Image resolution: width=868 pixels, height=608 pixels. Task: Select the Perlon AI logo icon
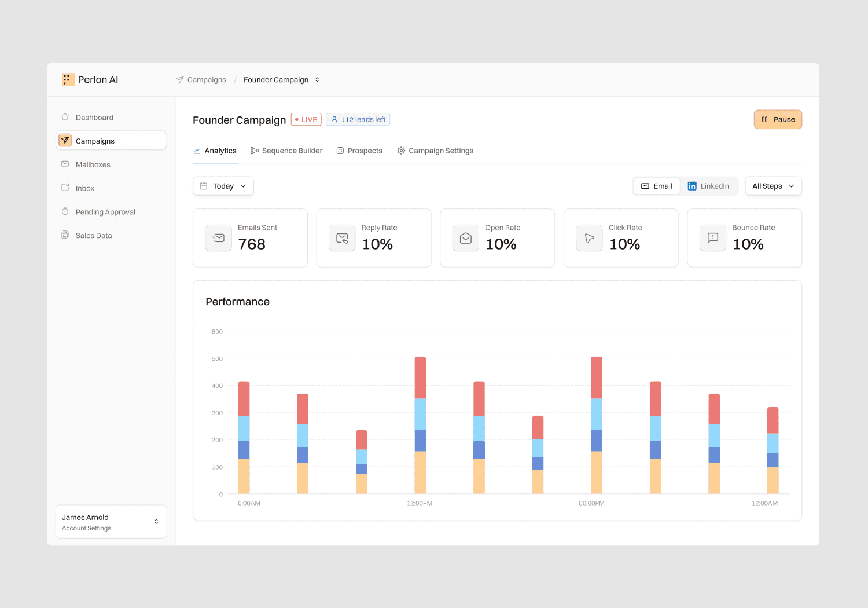(x=68, y=79)
